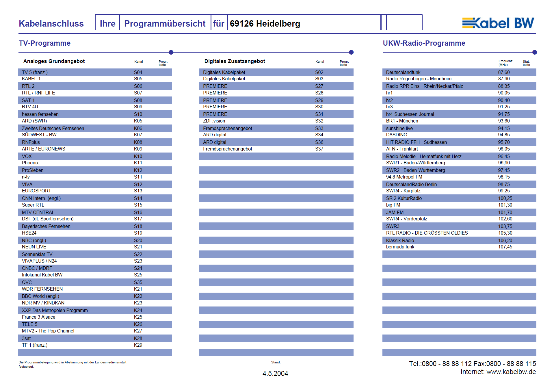554x392 pixels.
Task: Click MTV CENTRAL row
Action: [x=95, y=212]
